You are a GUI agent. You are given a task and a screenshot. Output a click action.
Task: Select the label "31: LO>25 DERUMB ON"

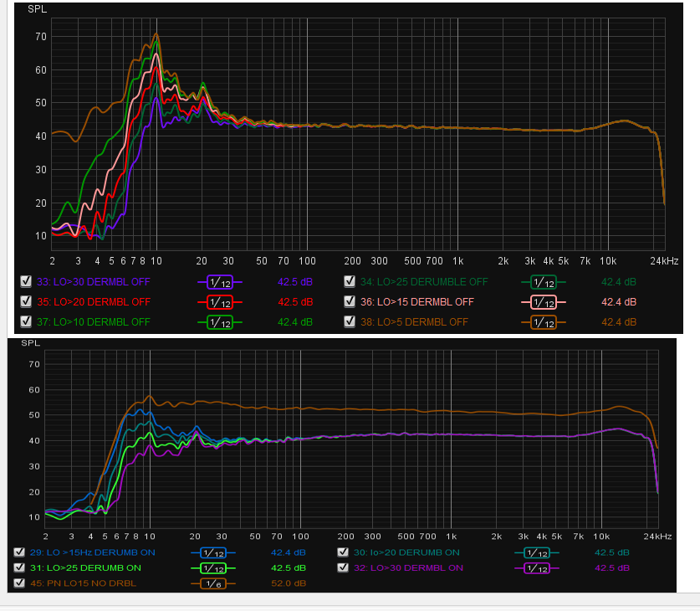85,567
